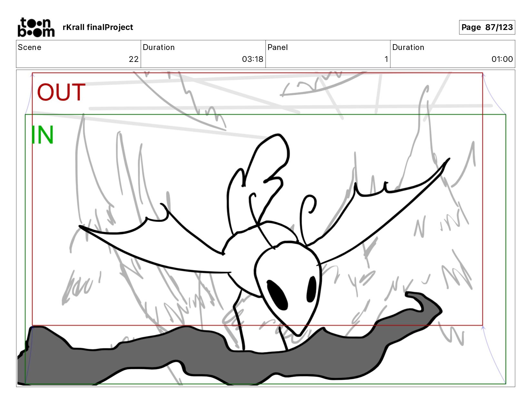Click the red "OUT" camera frame label
The image size is (532, 411).
tap(61, 92)
